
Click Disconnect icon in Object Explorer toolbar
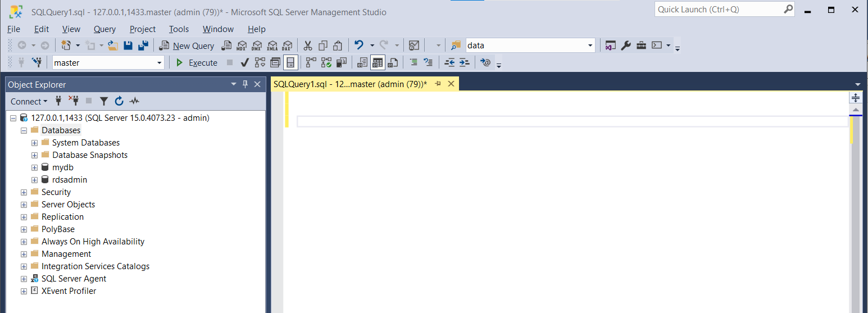pos(74,101)
